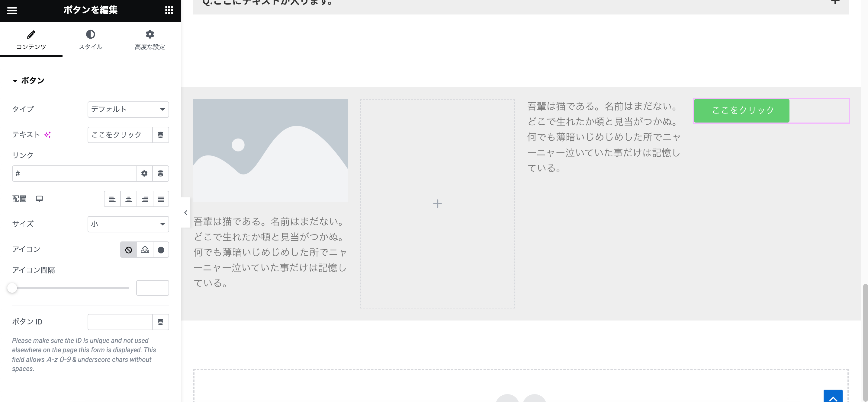Click the AI sparkle icon beside テキスト
This screenshot has height=402, width=868.
click(48, 134)
